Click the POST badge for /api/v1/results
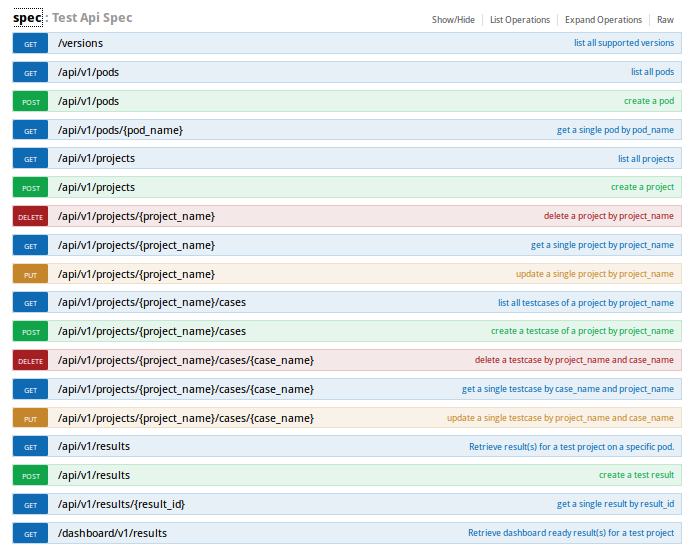Image resolution: width=693 pixels, height=552 pixels. [x=30, y=476]
